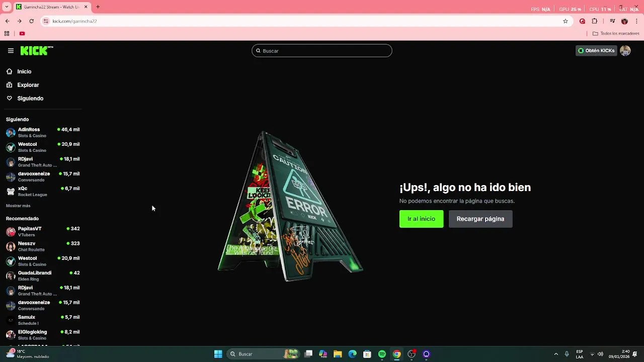Click the Ir al inicio button
This screenshot has height=362, width=644.
click(421, 219)
